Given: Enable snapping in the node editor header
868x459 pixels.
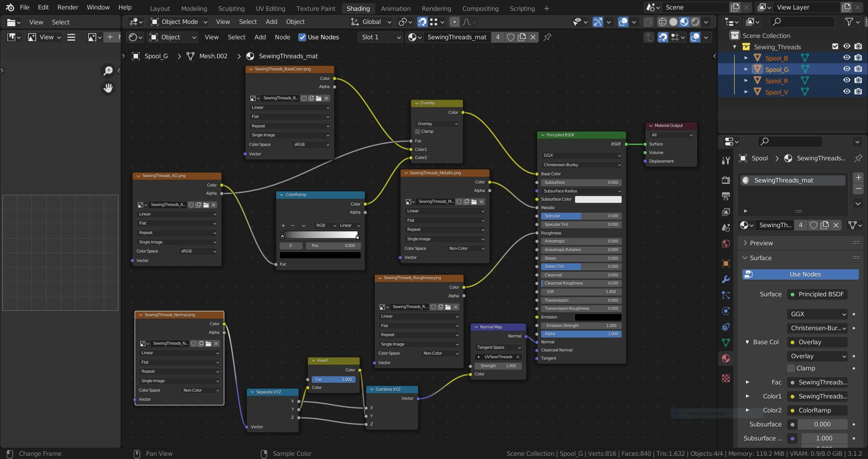Looking at the screenshot, I should click(x=663, y=37).
